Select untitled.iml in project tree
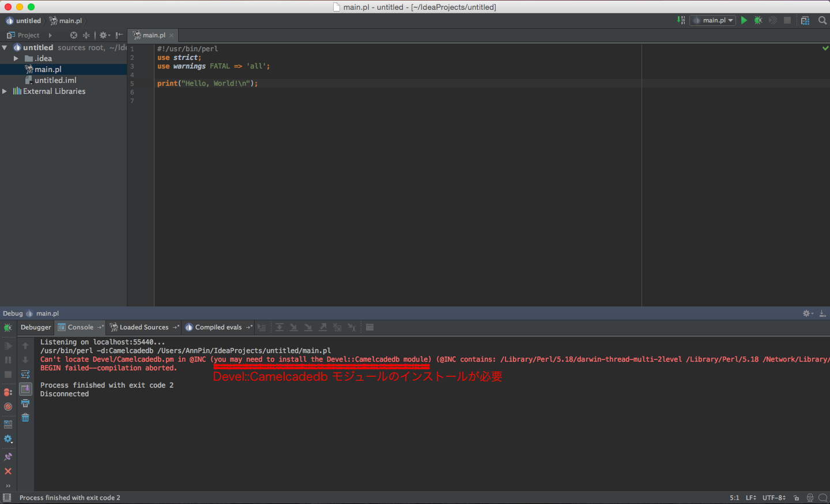 tap(55, 80)
